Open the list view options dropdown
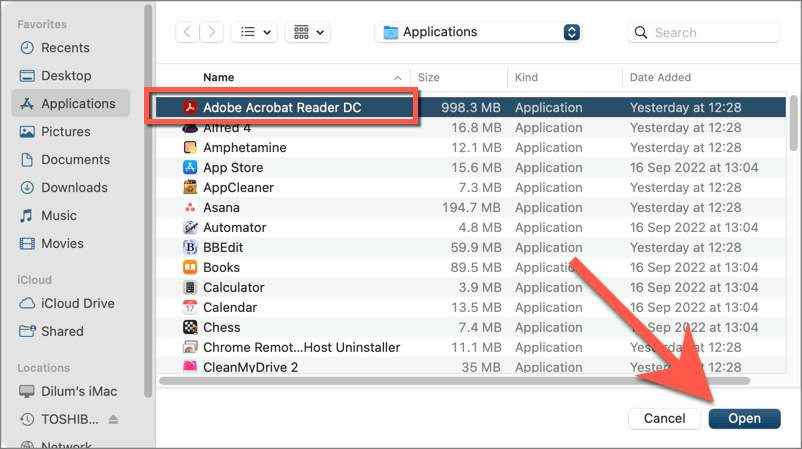The width and height of the screenshot is (802, 449). [x=254, y=32]
